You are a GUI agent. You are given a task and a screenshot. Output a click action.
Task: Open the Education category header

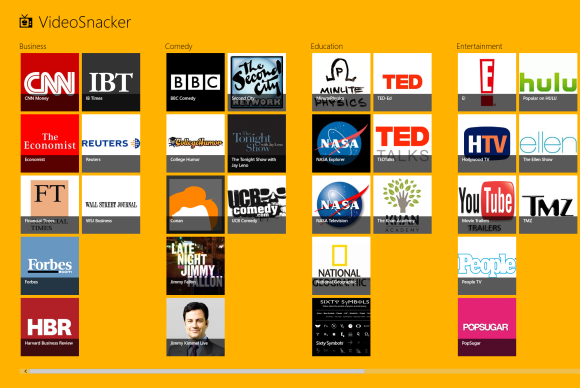[x=327, y=46]
